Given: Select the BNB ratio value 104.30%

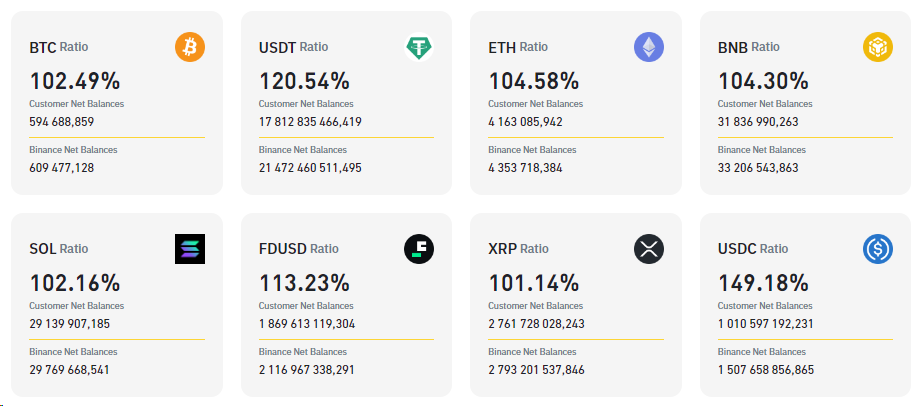Looking at the screenshot, I should pyautogui.click(x=763, y=81).
